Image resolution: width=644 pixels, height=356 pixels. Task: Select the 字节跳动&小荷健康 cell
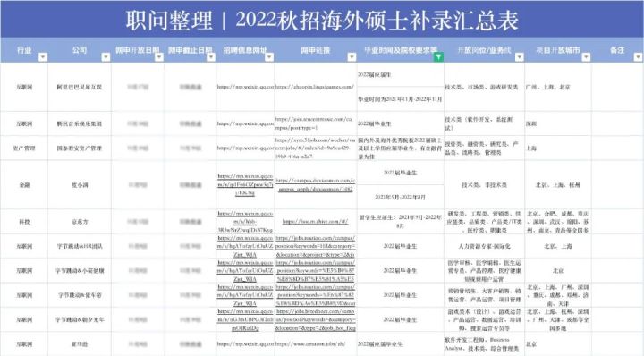80,271
